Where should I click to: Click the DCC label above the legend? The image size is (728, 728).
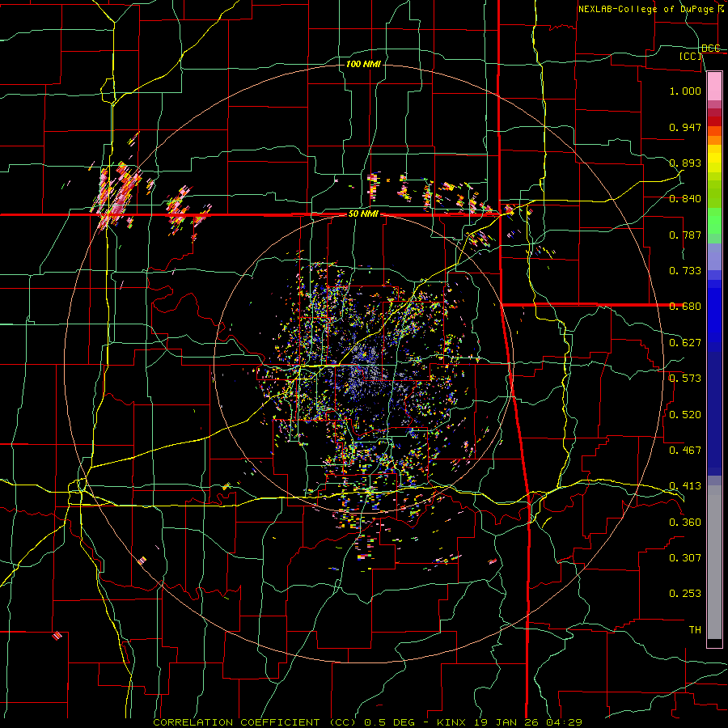[711, 49]
